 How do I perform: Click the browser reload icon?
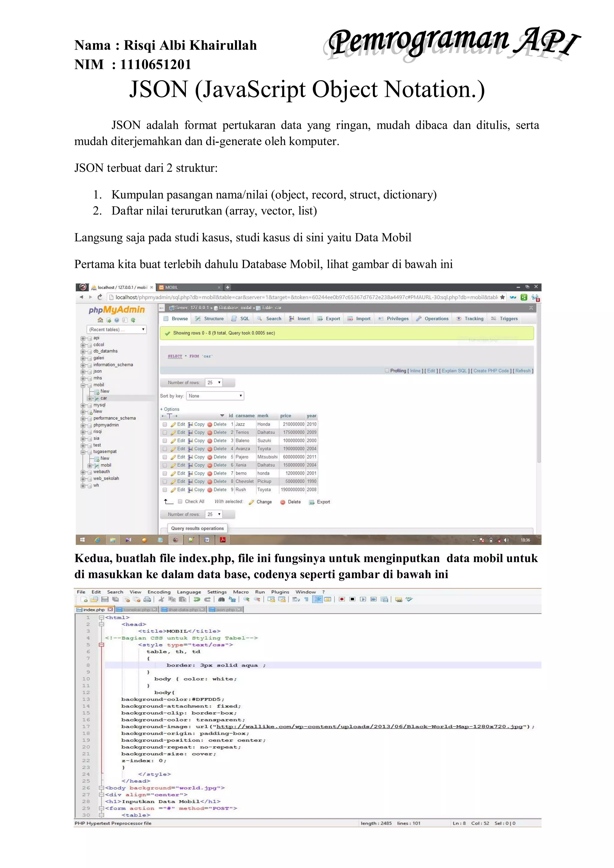coord(100,297)
